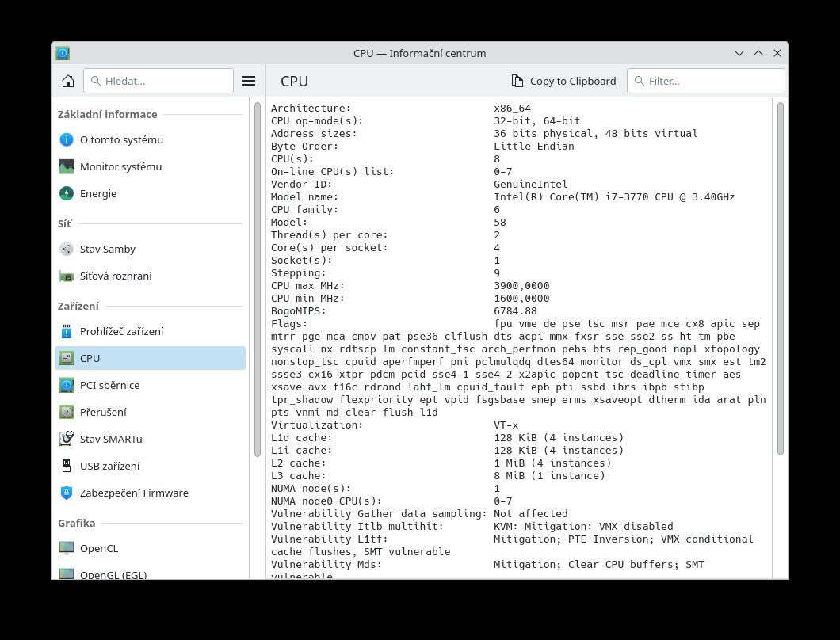Click the sidebar vertical scrollbar
The width and height of the screenshot is (840, 640).
coord(257,279)
